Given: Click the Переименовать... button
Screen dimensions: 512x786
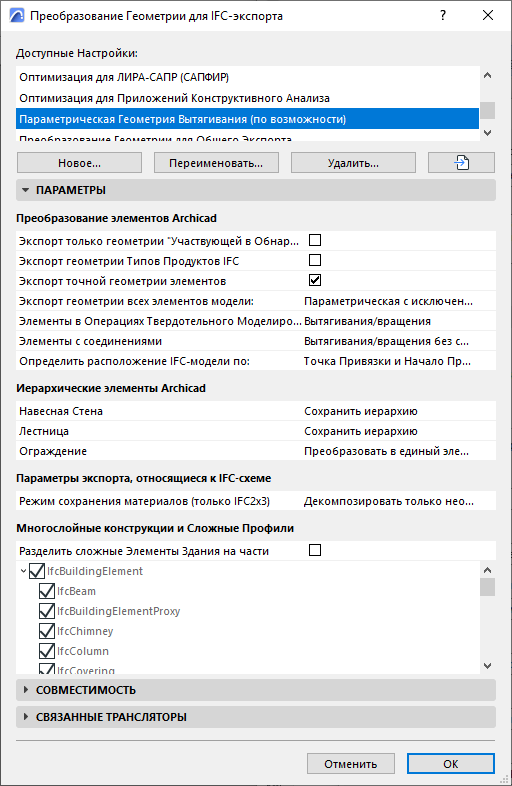Looking at the screenshot, I should [x=216, y=163].
